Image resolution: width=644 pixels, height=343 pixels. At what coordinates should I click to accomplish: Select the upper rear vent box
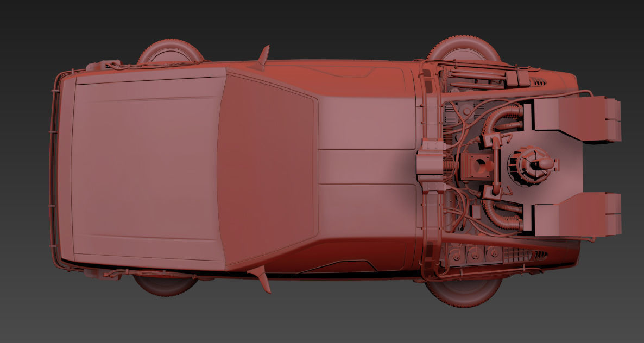coord(577,119)
